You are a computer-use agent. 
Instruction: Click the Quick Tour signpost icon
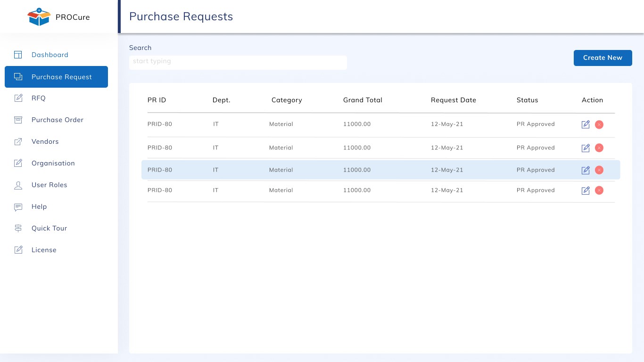[x=18, y=228]
